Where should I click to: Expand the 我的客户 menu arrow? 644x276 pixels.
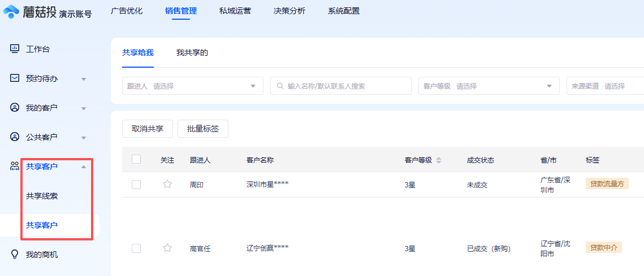coord(84,109)
